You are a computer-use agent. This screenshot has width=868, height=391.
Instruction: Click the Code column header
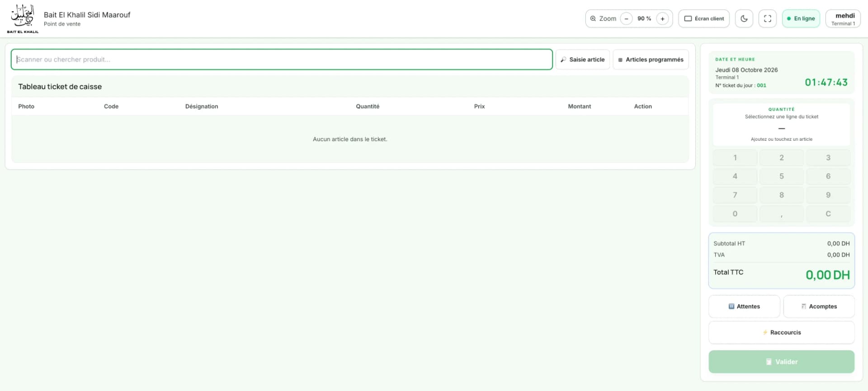[x=111, y=106]
